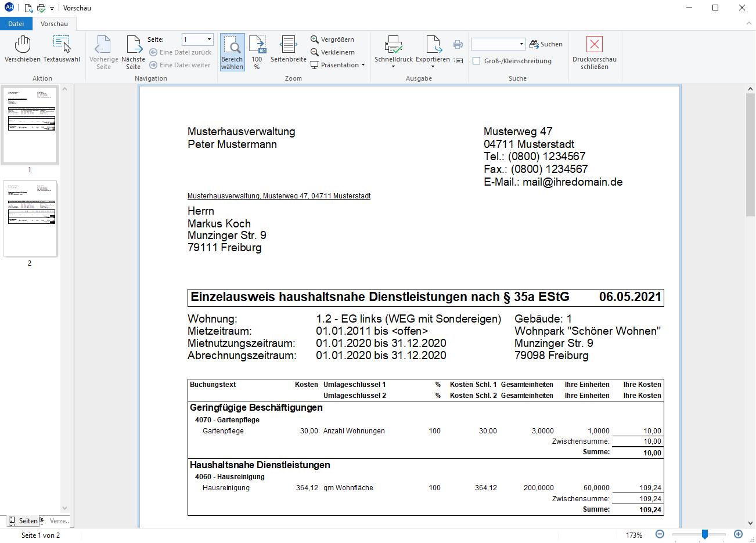
Task: Click the 'Einzelausweis haushaltsnahe Dienstleistungen' heading
Action: (380, 297)
